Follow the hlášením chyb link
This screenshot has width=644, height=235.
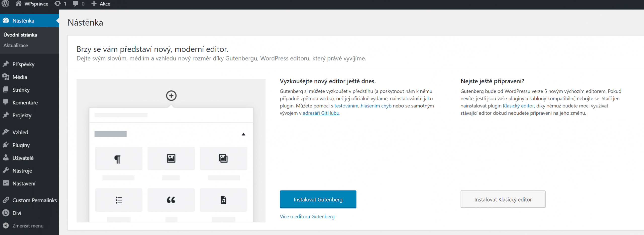tap(376, 106)
